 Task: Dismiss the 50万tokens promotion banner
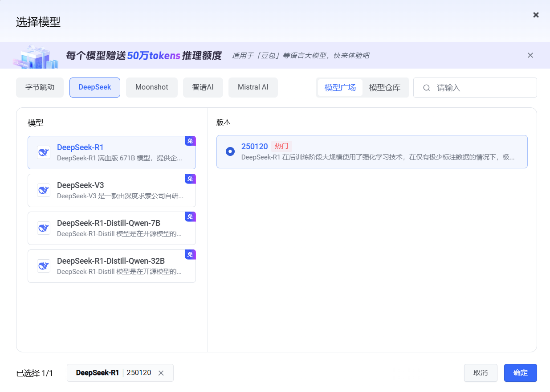click(x=530, y=55)
